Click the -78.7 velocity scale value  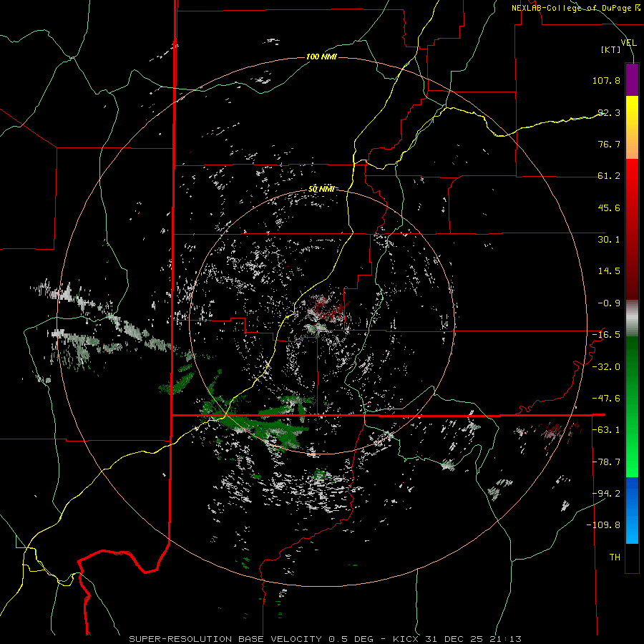click(x=606, y=462)
